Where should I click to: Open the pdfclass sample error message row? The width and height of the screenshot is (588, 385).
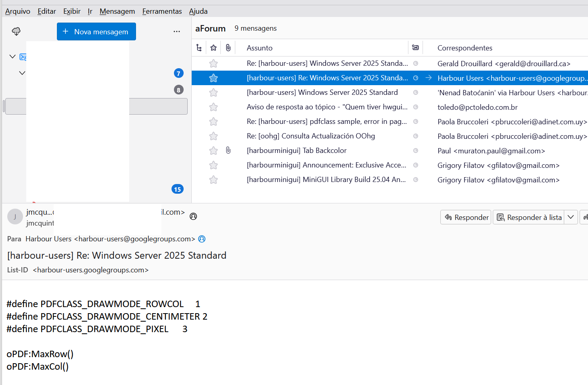click(326, 121)
